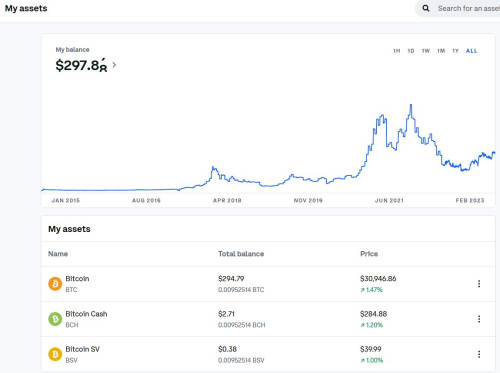Select the ALL chart range
Image resolution: width=500 pixels, height=373 pixels.
[x=472, y=51]
